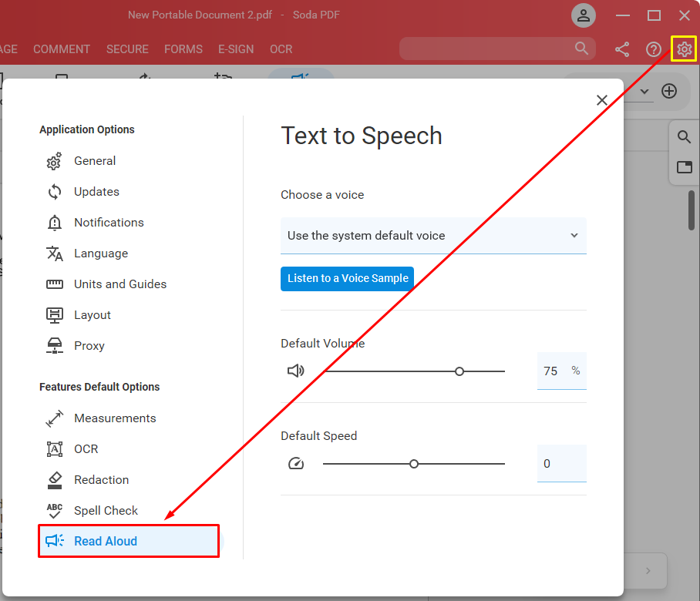Close the options dialog with the X
Image resolution: width=700 pixels, height=601 pixels.
point(602,100)
